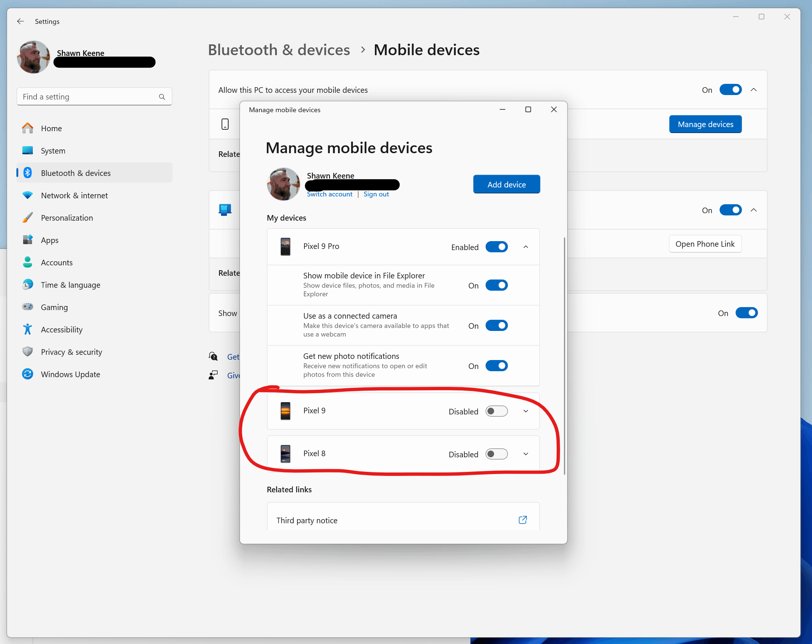The width and height of the screenshot is (812, 644).
Task: Click the Sign out link
Action: pos(376,194)
